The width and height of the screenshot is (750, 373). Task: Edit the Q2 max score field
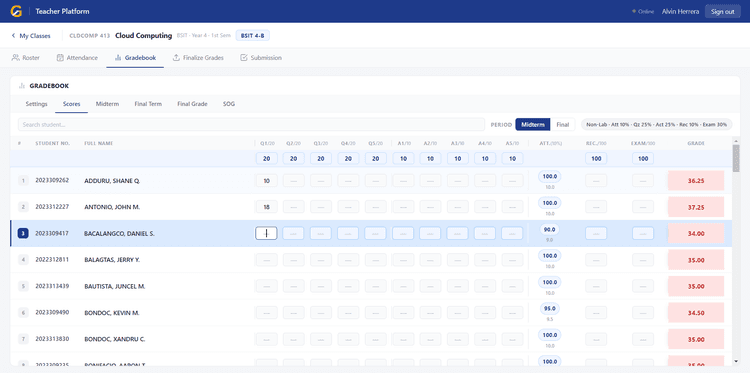click(294, 159)
